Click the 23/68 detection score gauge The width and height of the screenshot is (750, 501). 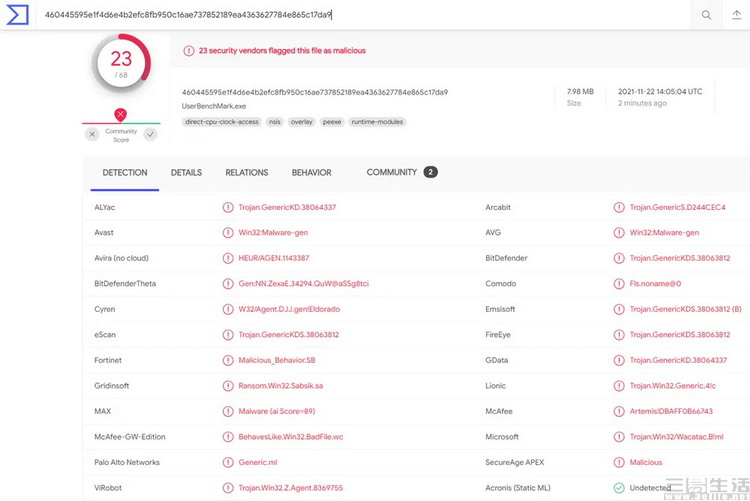pyautogui.click(x=121, y=63)
